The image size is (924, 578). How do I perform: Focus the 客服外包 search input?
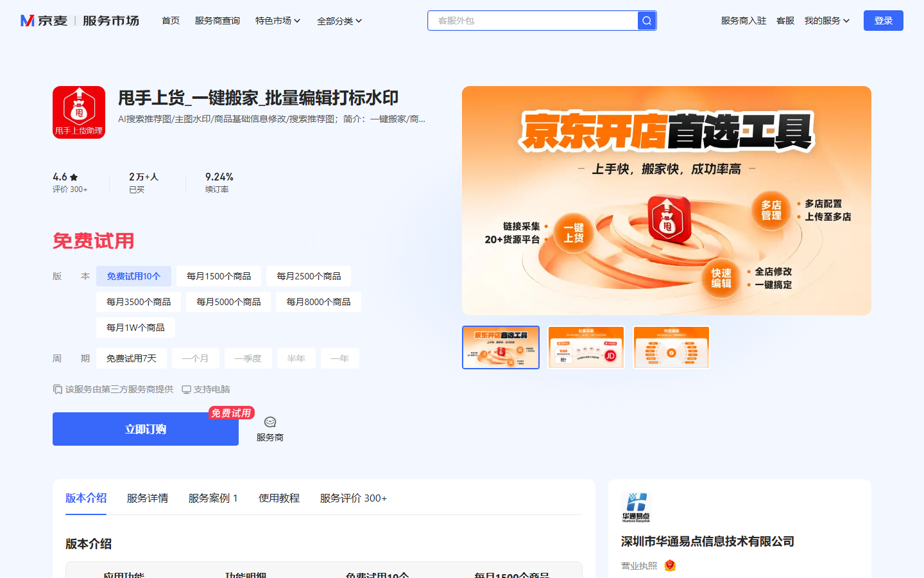(x=533, y=21)
